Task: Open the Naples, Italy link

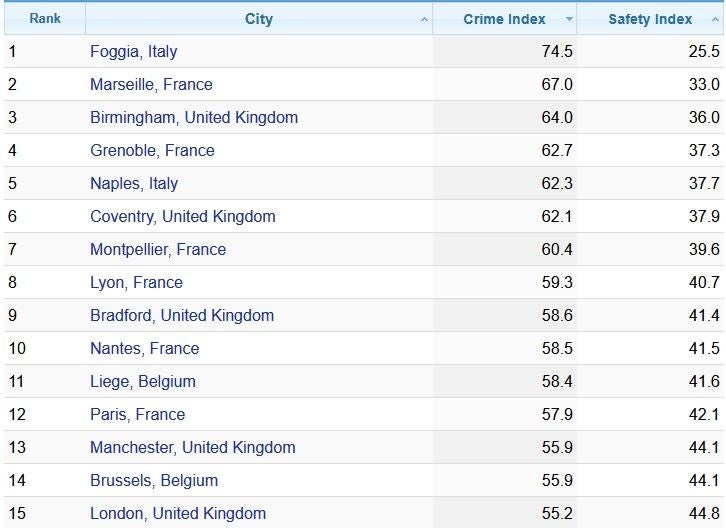Action: click(x=134, y=183)
